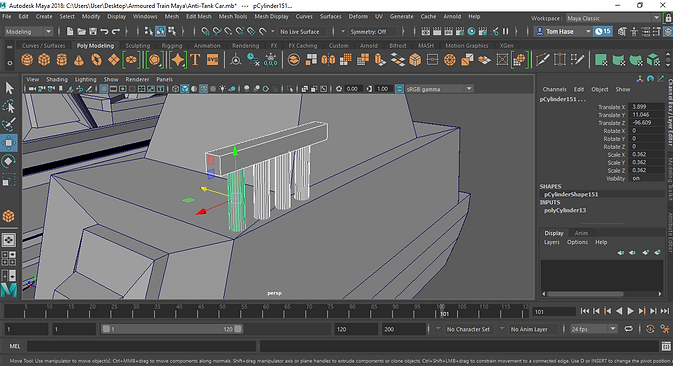Image resolution: width=673 pixels, height=366 pixels.
Task: Toggle select by component type mode
Action: pos(172,31)
